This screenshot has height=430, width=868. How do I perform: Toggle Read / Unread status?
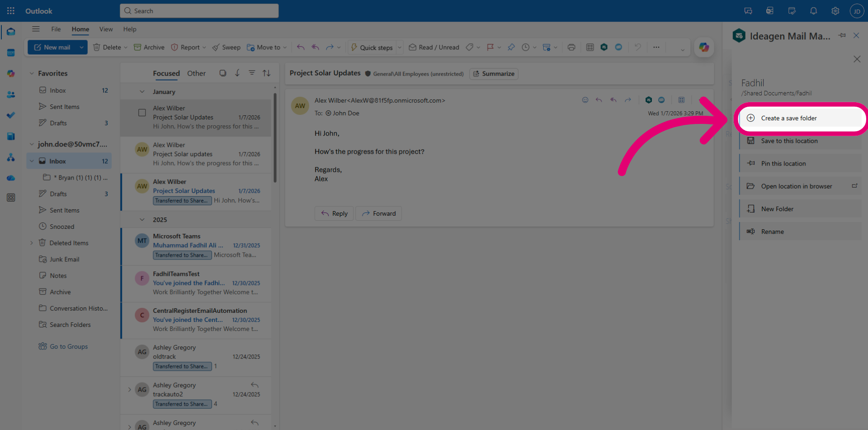434,47
